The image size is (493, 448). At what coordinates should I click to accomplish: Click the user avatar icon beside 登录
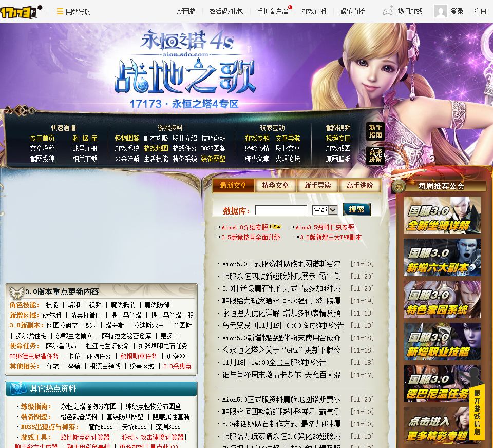click(441, 12)
